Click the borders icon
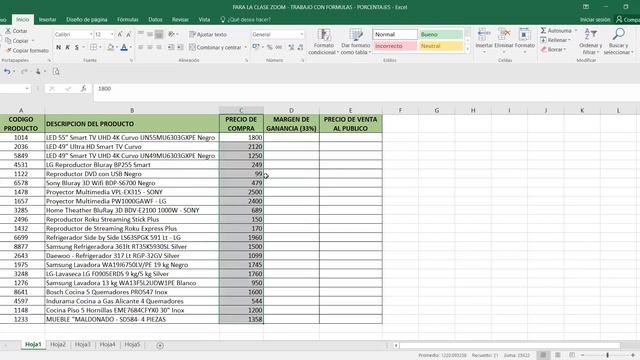The width and height of the screenshot is (640, 360). 93,47
